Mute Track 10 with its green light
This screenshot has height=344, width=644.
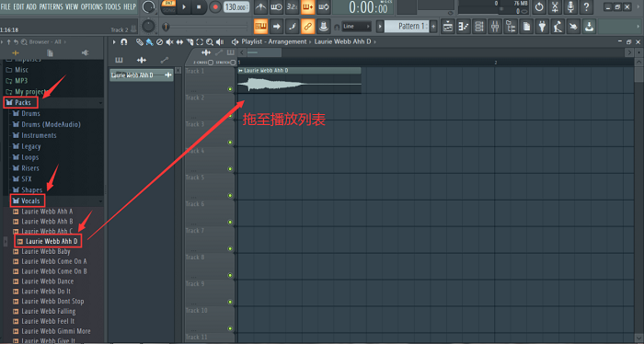[x=230, y=328]
